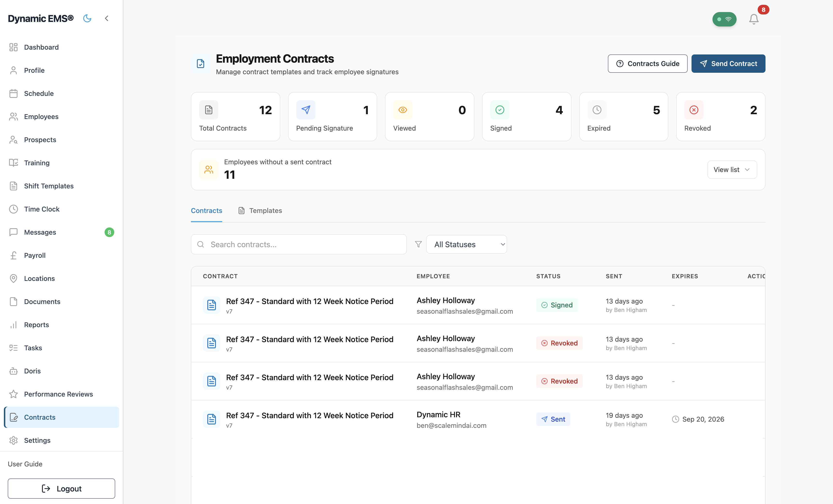Open the Profile page
Image resolution: width=833 pixels, height=504 pixels.
[x=61, y=70]
